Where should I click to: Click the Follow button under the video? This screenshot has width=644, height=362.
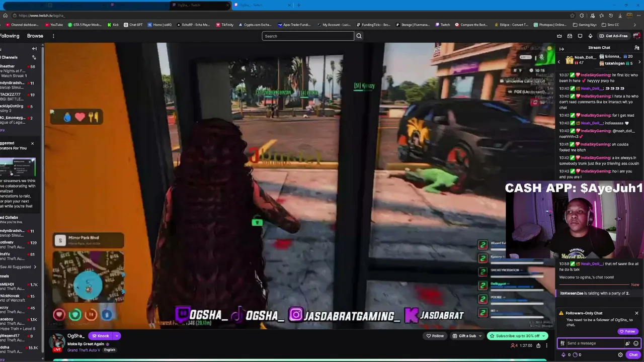[435, 336]
